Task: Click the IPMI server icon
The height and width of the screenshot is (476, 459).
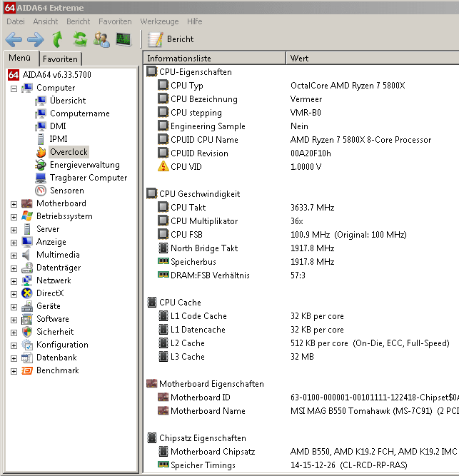Action: tap(41, 139)
